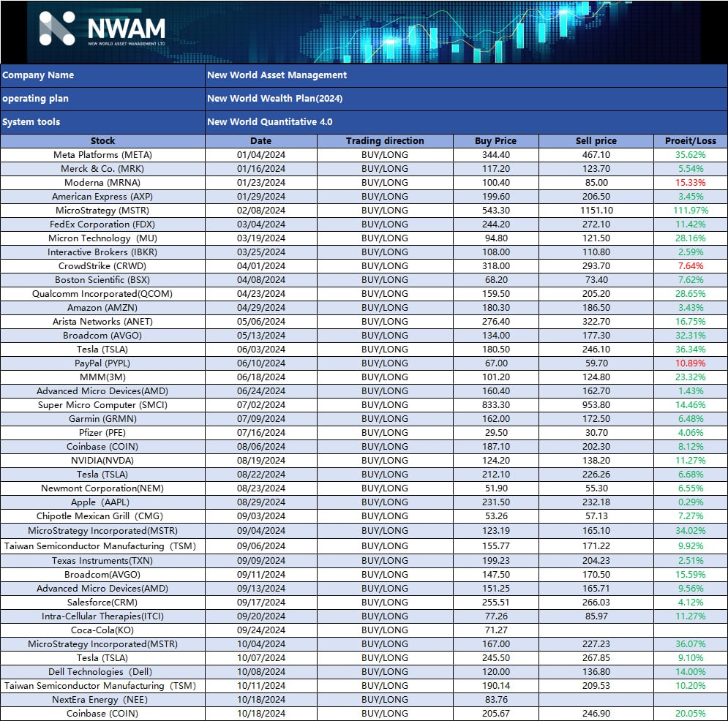Select the buy price 180.50 cell
The image size is (728, 721).
coord(496,350)
